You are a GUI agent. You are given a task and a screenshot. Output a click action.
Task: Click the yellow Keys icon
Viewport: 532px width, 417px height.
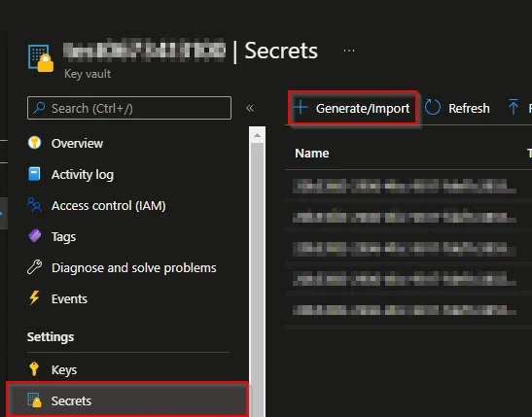click(34, 368)
